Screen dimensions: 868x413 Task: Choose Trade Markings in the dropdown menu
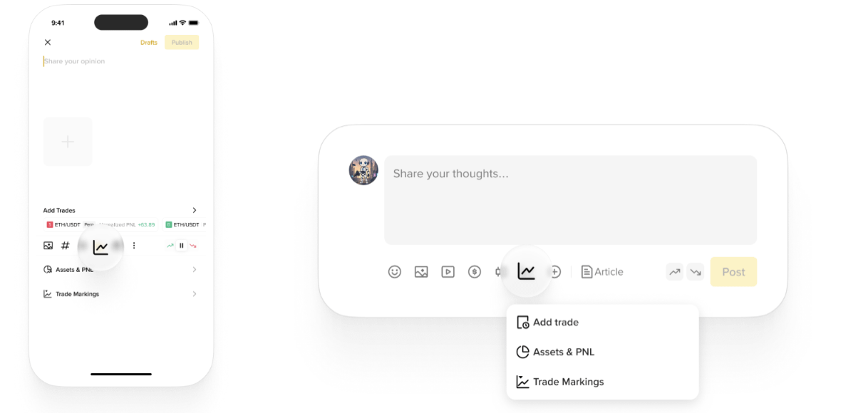pos(567,382)
